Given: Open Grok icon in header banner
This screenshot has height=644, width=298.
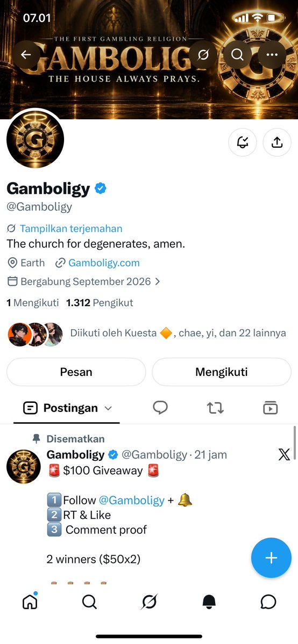Looking at the screenshot, I should click(x=203, y=55).
